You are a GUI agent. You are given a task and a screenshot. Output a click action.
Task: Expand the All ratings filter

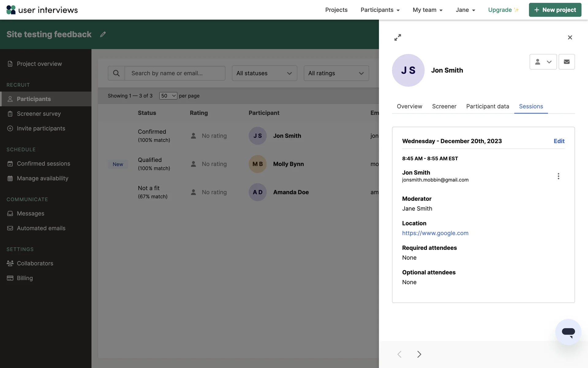tap(336, 73)
